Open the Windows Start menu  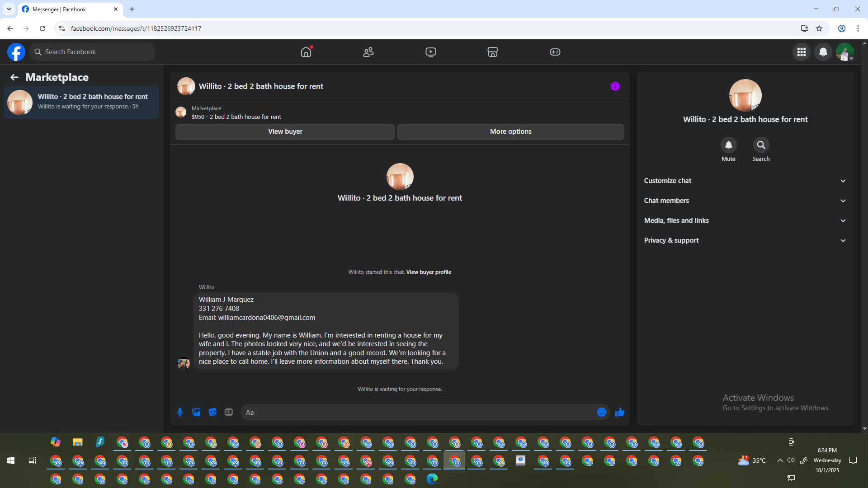[x=11, y=460]
